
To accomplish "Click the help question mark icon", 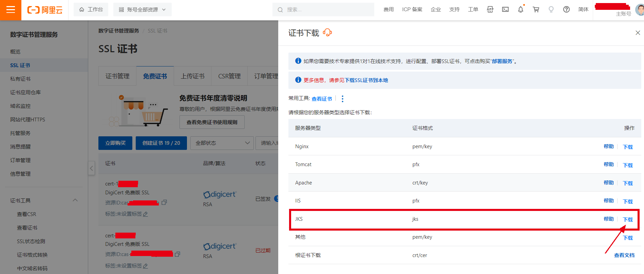I will [566, 9].
